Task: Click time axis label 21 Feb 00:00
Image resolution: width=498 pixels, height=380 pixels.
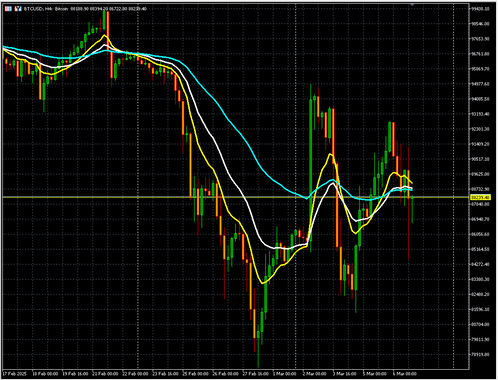Action: tap(105, 374)
